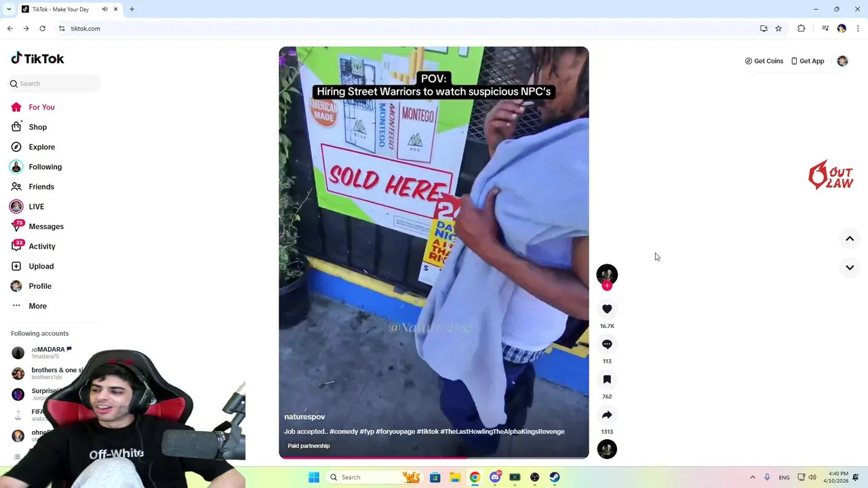
Task: Open Discord from taskbar
Action: [495, 477]
